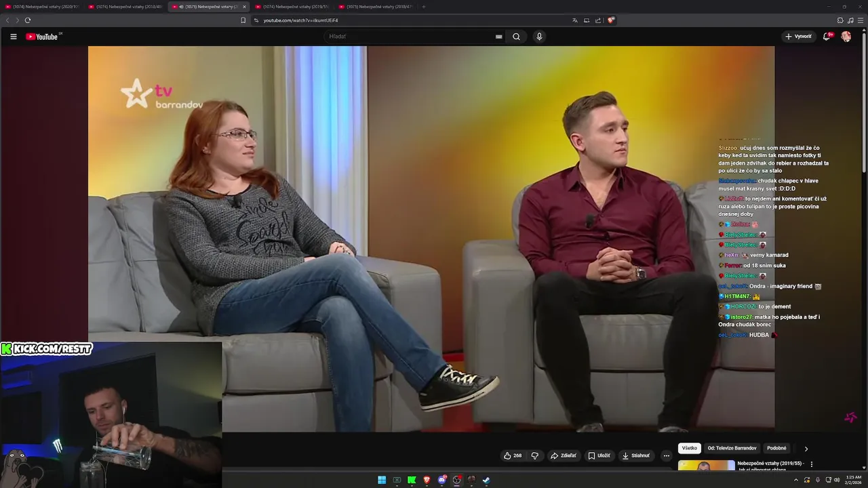The image size is (868, 488).
Task: Select the Všetko filter chip
Action: (690, 448)
